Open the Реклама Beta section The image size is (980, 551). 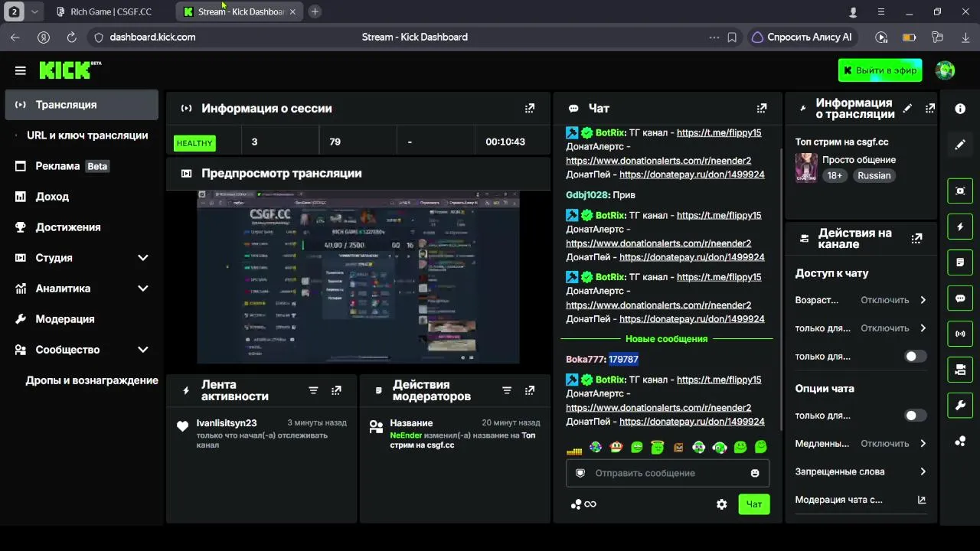point(82,166)
